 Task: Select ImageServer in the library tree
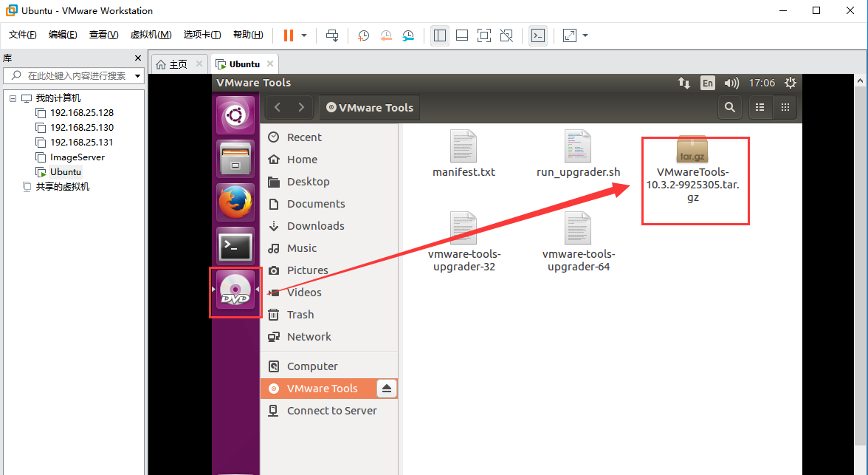coord(77,157)
